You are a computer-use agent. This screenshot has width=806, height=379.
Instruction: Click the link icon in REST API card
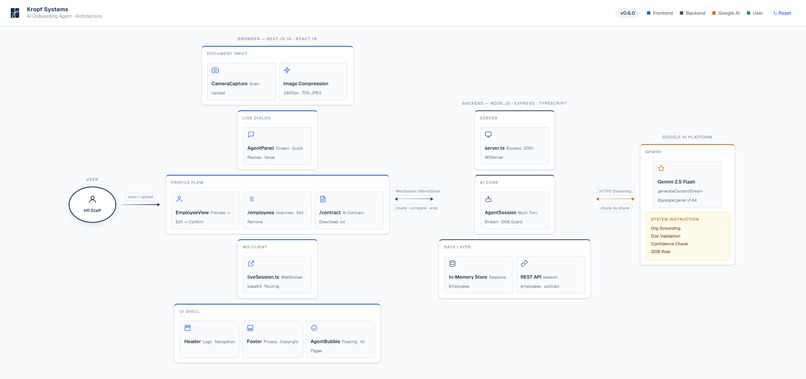[524, 263]
